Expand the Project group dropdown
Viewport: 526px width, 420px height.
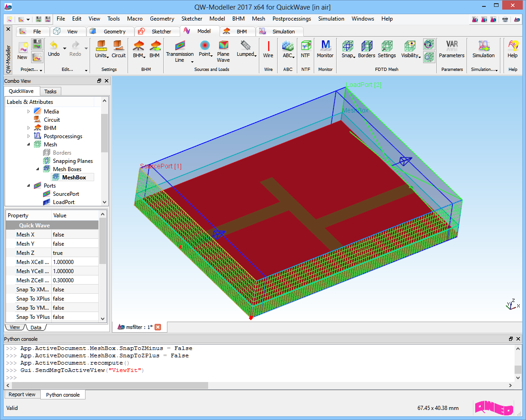[41, 70]
